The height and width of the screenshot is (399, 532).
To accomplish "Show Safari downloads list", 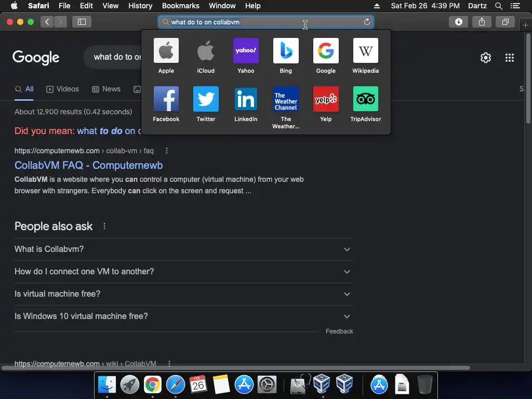I will pyautogui.click(x=458, y=22).
